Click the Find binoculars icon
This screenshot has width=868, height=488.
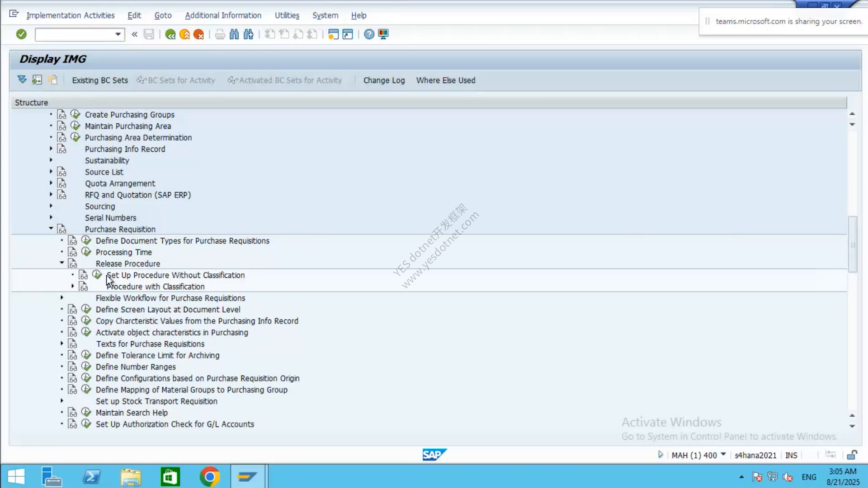[x=234, y=34]
